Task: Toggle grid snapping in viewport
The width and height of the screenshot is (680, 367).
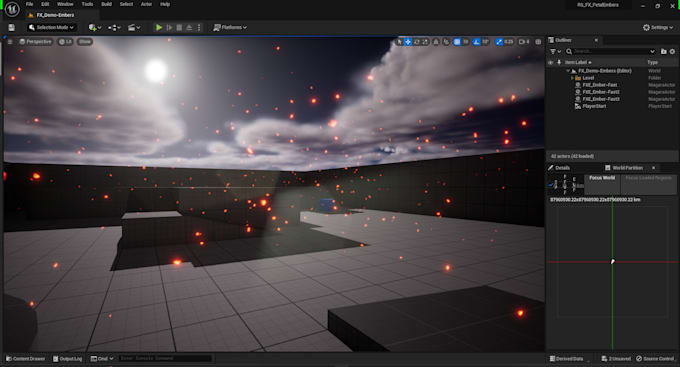Action: click(457, 42)
